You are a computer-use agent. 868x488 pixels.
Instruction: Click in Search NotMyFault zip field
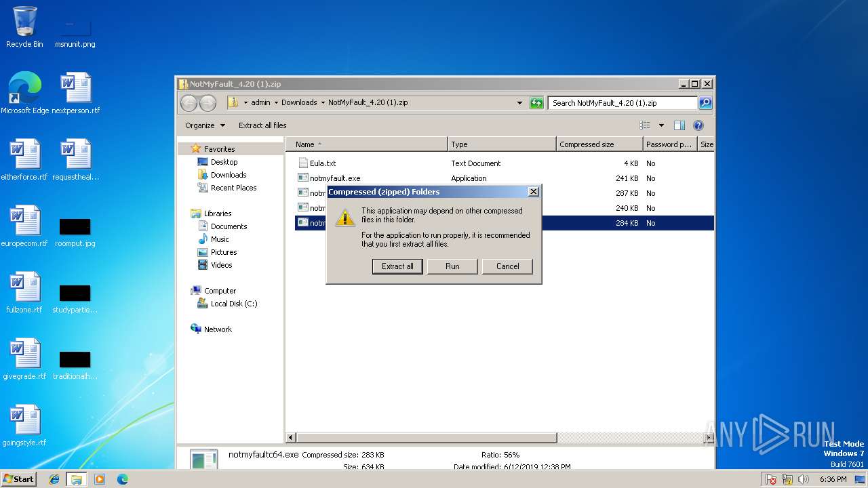pos(623,103)
